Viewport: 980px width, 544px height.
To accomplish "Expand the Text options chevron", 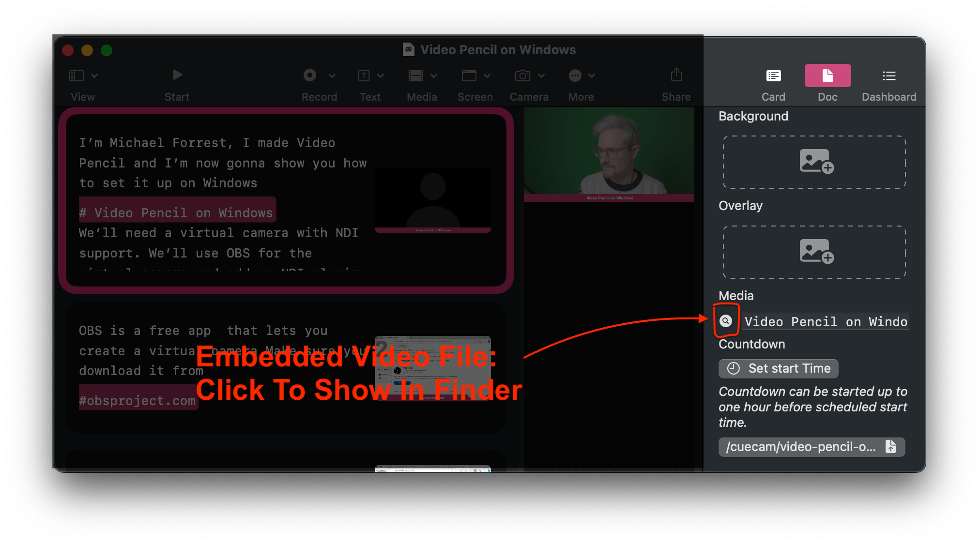I will tap(381, 76).
